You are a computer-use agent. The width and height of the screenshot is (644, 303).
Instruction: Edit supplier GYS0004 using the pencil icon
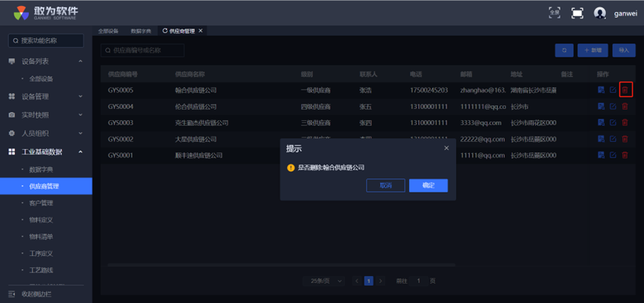tap(613, 107)
